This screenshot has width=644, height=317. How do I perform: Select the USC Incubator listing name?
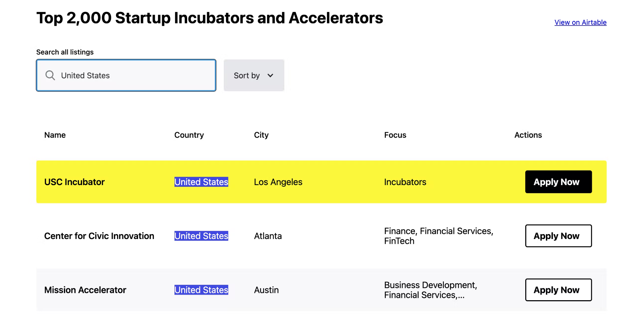coord(74,182)
